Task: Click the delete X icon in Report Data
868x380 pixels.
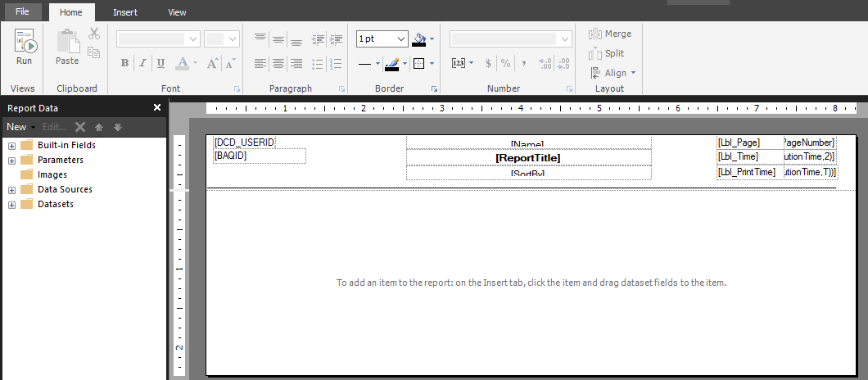Action: [x=80, y=127]
